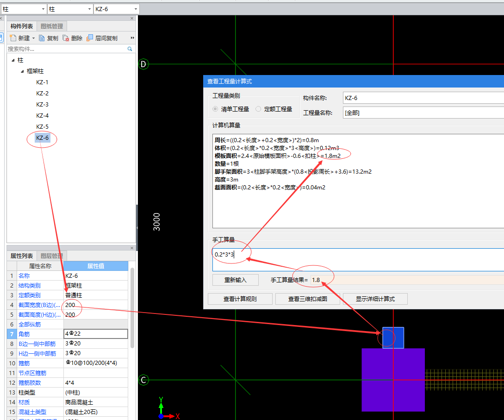This screenshot has height=420, width=504.
Task: Expand the toolbar overflow arrows
Action: 132,38
